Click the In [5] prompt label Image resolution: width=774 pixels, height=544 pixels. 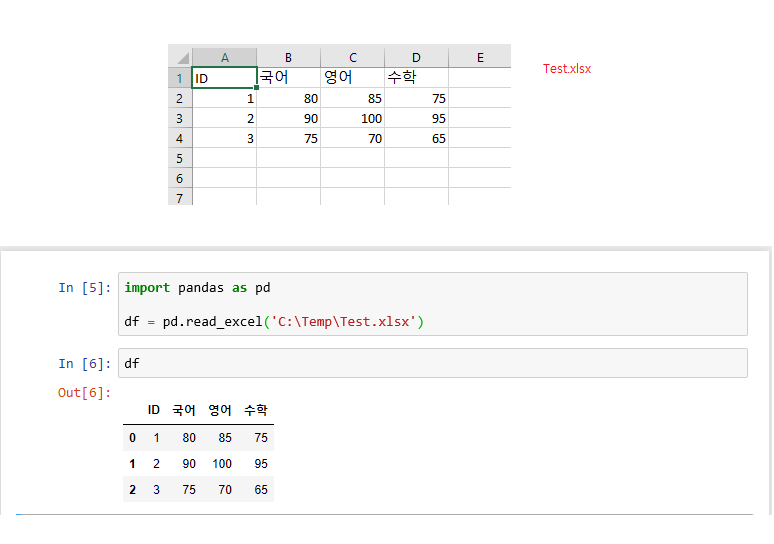(x=84, y=288)
